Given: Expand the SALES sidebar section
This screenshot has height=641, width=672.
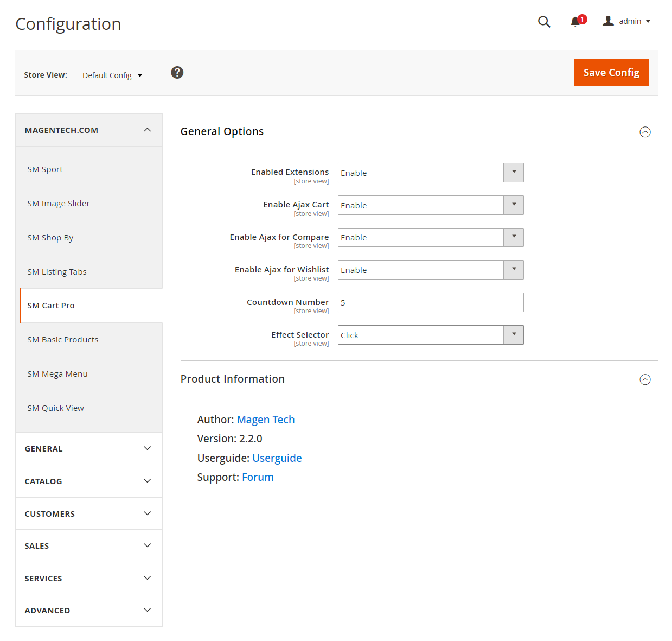Looking at the screenshot, I should (x=89, y=546).
